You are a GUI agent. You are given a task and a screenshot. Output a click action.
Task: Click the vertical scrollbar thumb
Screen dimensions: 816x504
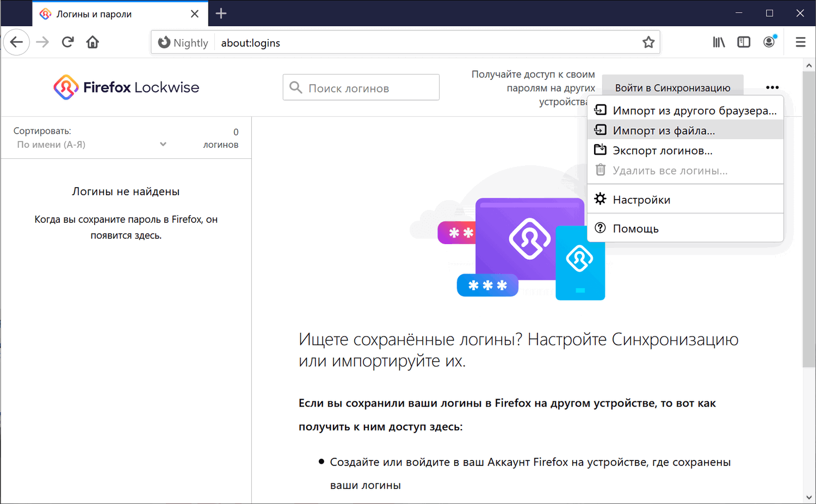tap(809, 219)
